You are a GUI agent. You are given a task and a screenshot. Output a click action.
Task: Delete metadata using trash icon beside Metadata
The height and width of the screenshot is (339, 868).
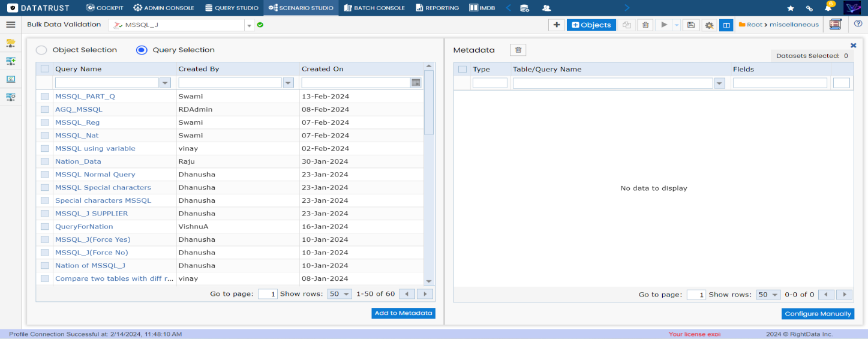tap(518, 50)
